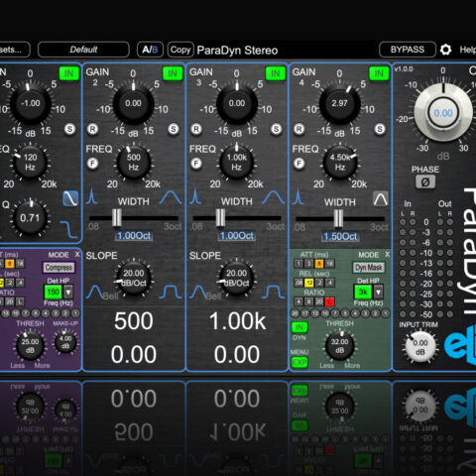This screenshot has height=476, width=476.
Task: Toggle the DYN IN switch in green panel
Action: (x=299, y=327)
